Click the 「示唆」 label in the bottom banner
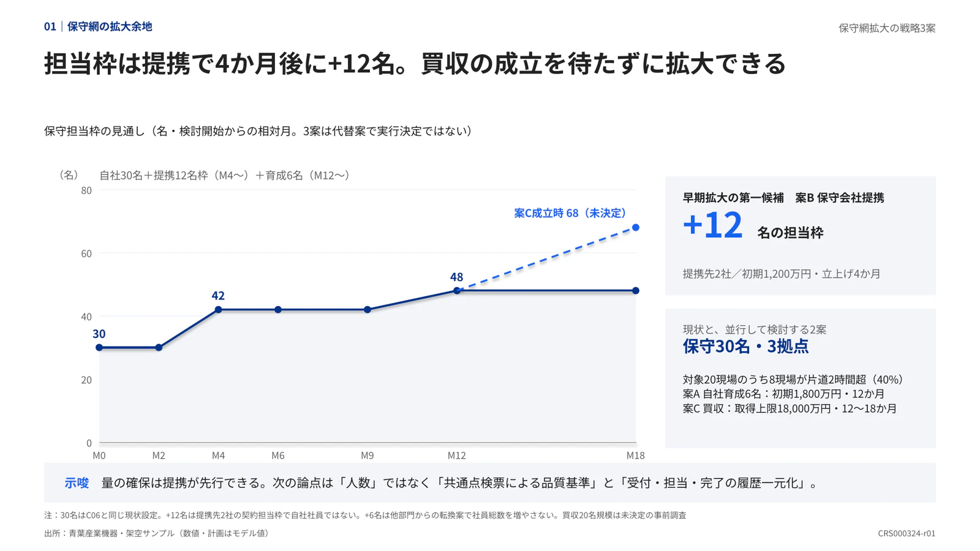This screenshot has width=980, height=551. pos(77,483)
